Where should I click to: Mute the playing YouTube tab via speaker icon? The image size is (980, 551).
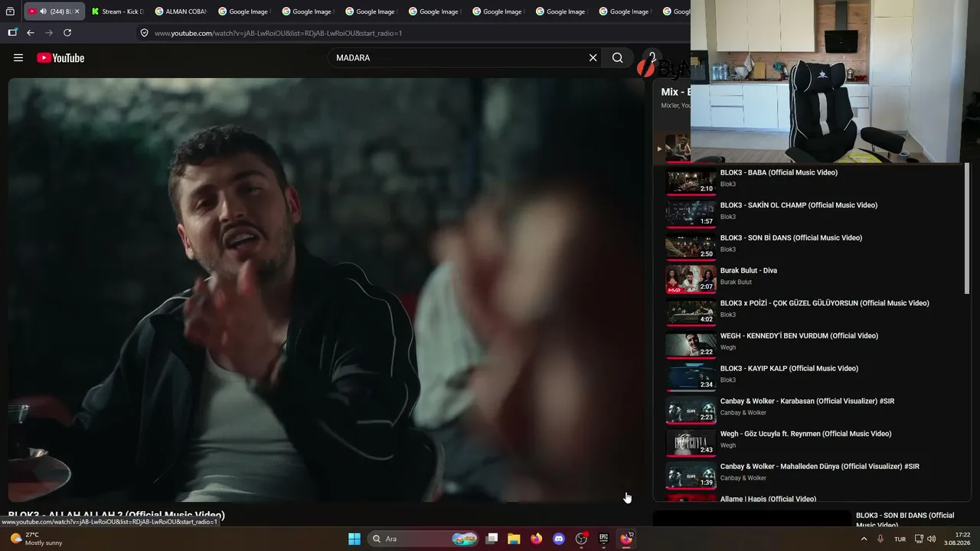point(43,11)
